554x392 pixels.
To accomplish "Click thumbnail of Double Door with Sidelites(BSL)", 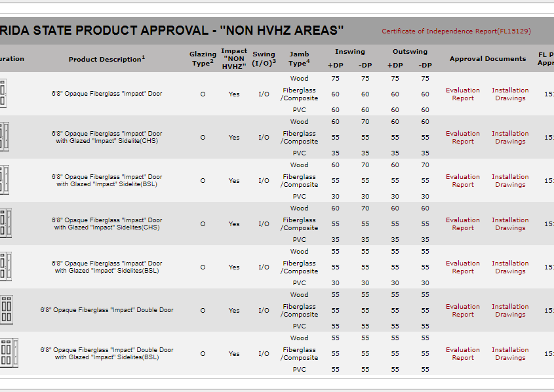I will 9,353.
